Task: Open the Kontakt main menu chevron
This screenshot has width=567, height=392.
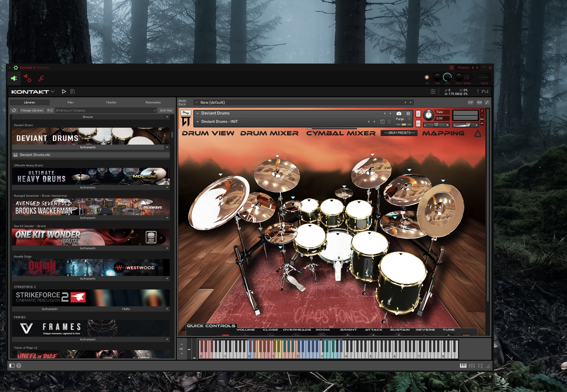Action: coord(53,91)
